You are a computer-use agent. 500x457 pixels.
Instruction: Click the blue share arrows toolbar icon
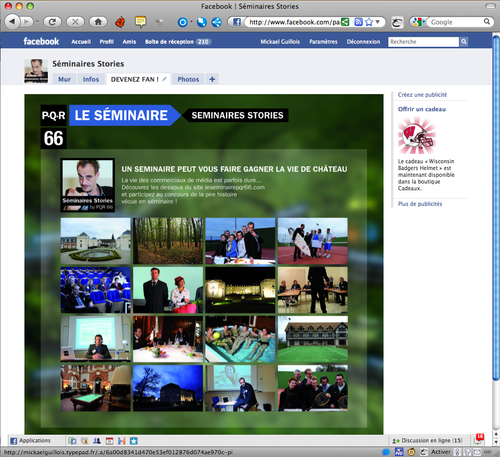217,22
